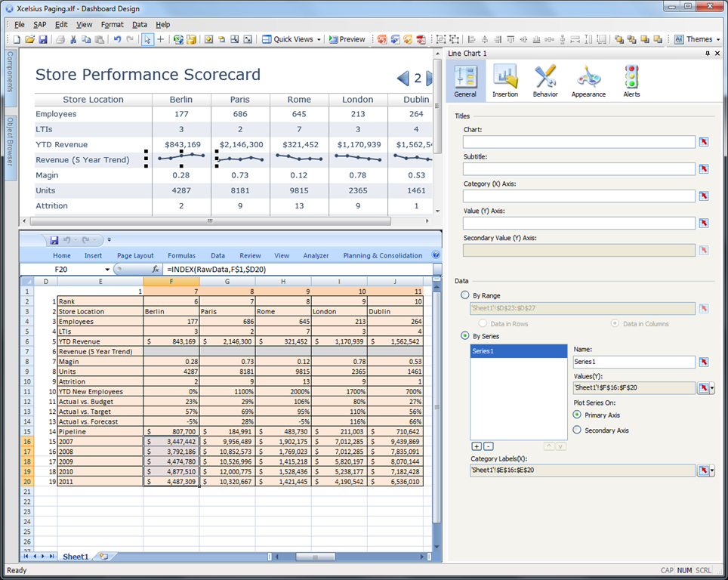Click the spreadsheet horizontal scrollbar thumb
This screenshot has width=728, height=580.
(315, 557)
